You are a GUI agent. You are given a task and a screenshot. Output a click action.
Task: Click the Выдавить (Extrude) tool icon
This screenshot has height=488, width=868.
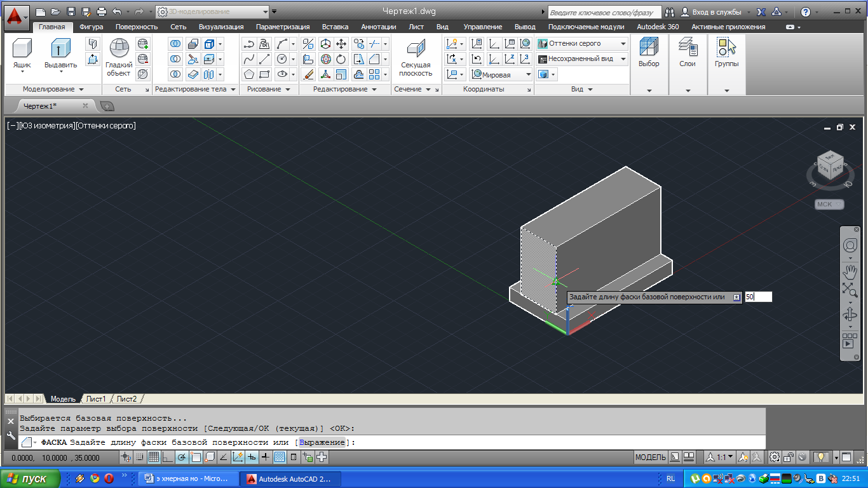click(x=60, y=49)
